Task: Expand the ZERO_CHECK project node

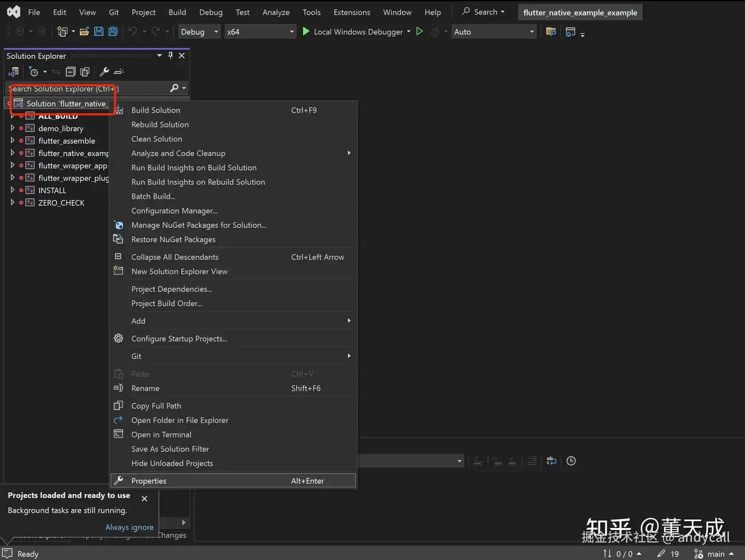Action: tap(12, 202)
